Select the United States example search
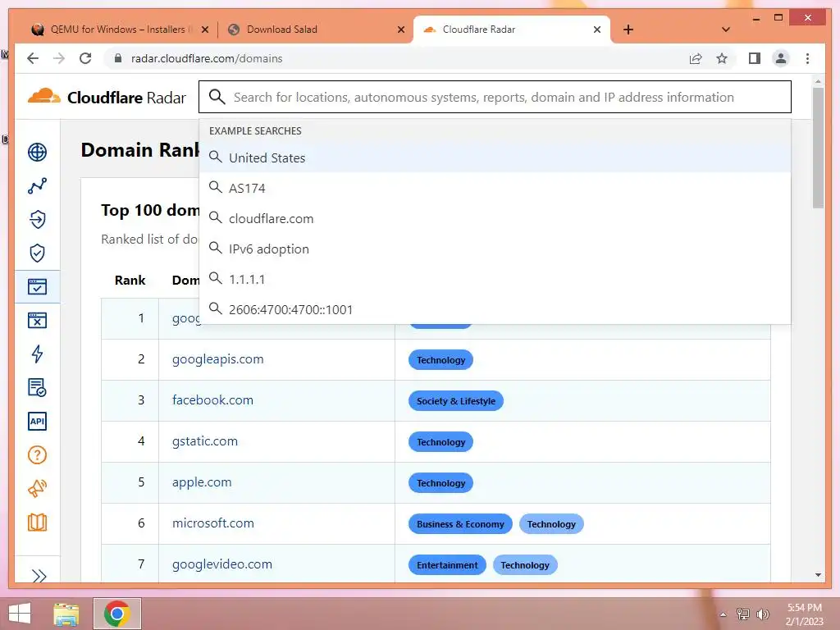This screenshot has width=840, height=630. click(495, 157)
